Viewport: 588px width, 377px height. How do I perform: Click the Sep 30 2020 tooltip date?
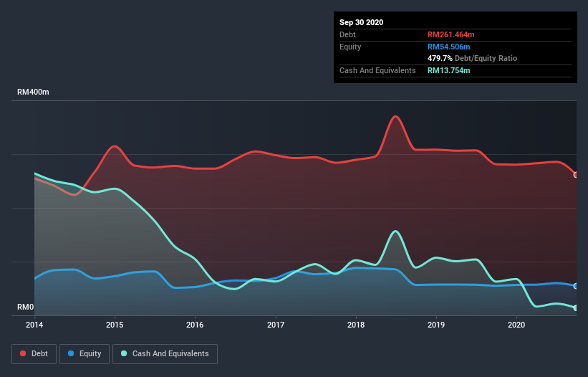tap(362, 22)
